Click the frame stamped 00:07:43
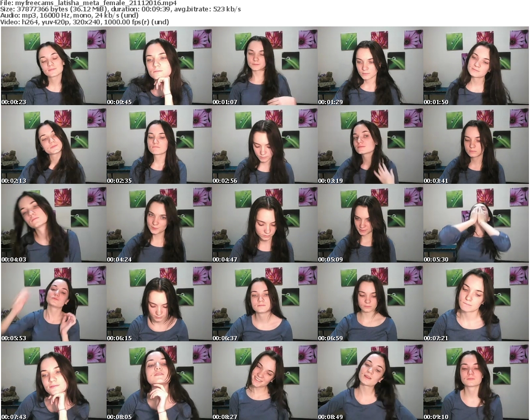Image resolution: width=530 pixels, height=420 pixels. [x=54, y=381]
